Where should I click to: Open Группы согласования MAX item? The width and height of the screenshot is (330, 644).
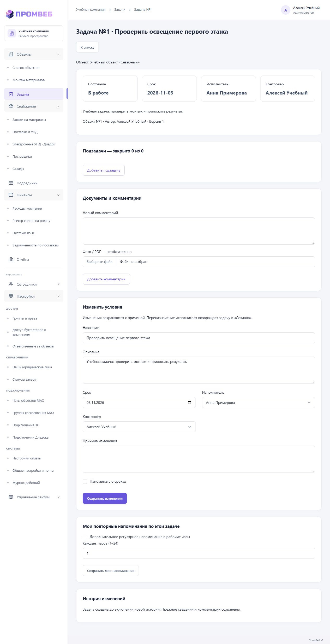pos(33,413)
